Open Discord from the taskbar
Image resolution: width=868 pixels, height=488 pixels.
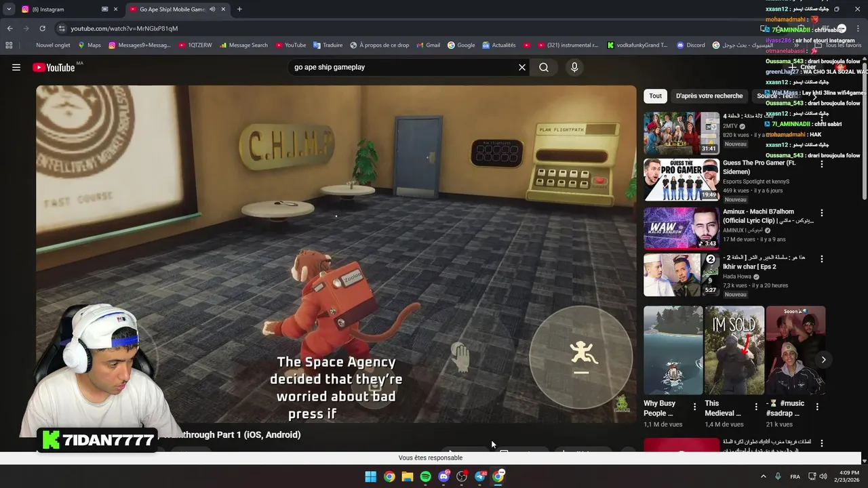click(443, 476)
